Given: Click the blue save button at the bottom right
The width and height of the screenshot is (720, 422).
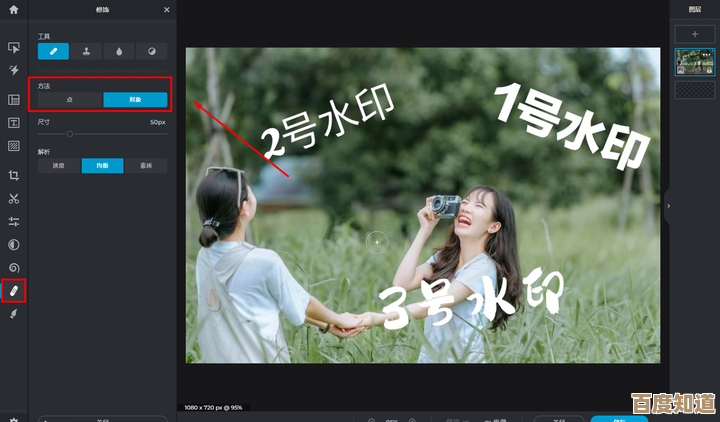Looking at the screenshot, I should pyautogui.click(x=619, y=419).
